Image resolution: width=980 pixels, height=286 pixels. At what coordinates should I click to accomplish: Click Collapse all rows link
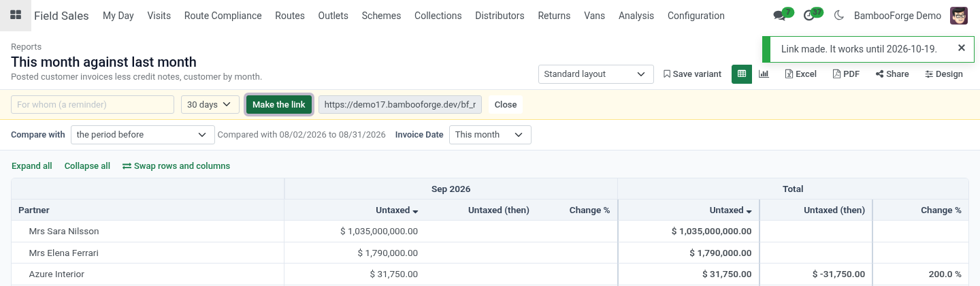click(x=87, y=166)
